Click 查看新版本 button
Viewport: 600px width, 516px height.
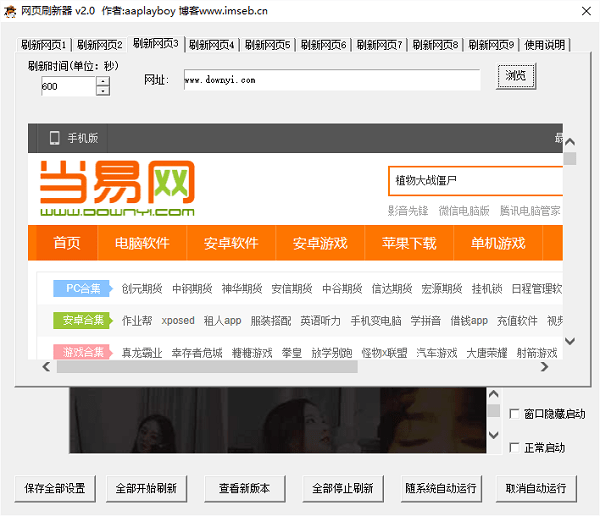click(x=245, y=488)
